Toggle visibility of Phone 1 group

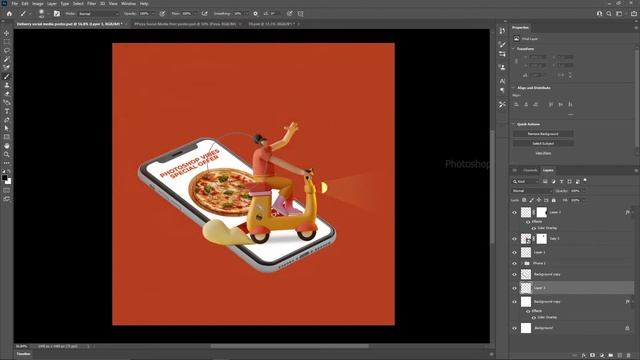coord(514,264)
